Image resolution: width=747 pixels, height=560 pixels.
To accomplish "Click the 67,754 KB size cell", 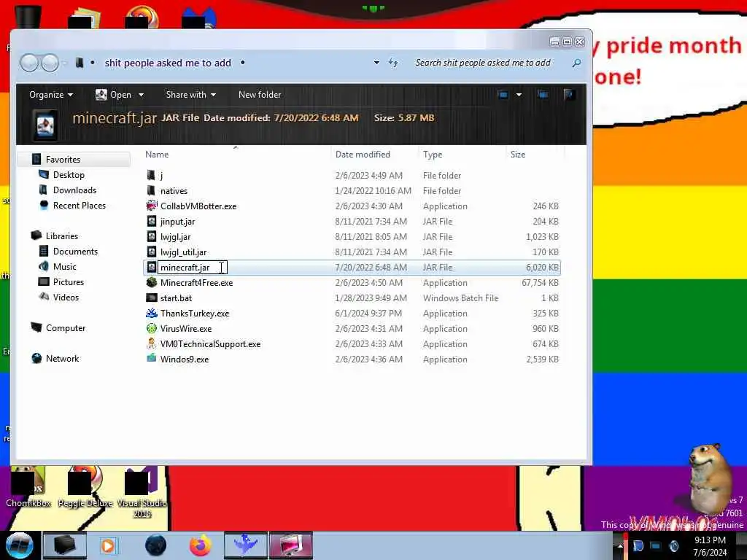I will [541, 282].
